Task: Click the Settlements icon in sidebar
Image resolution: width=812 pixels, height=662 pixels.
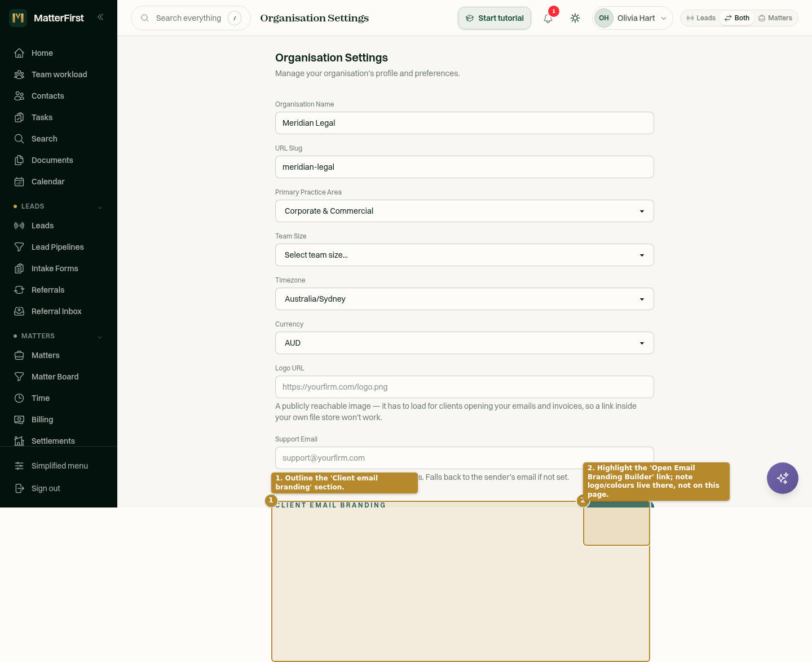Action: tap(19, 441)
